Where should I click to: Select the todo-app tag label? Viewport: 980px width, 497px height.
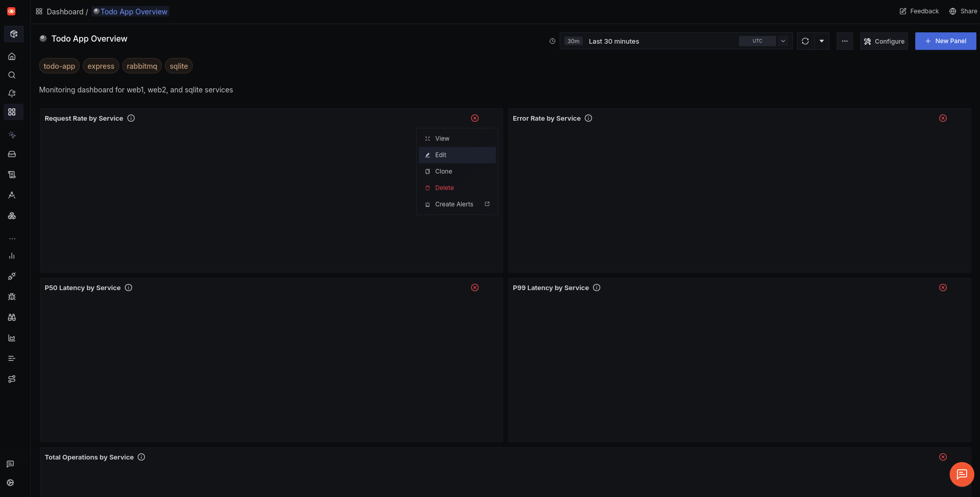(59, 66)
